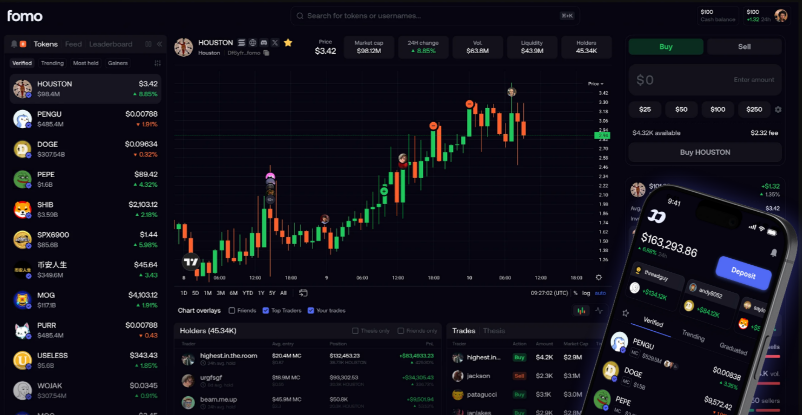Click HOUSTON token avatar in chart header
802x415 pixels.
pyautogui.click(x=183, y=47)
